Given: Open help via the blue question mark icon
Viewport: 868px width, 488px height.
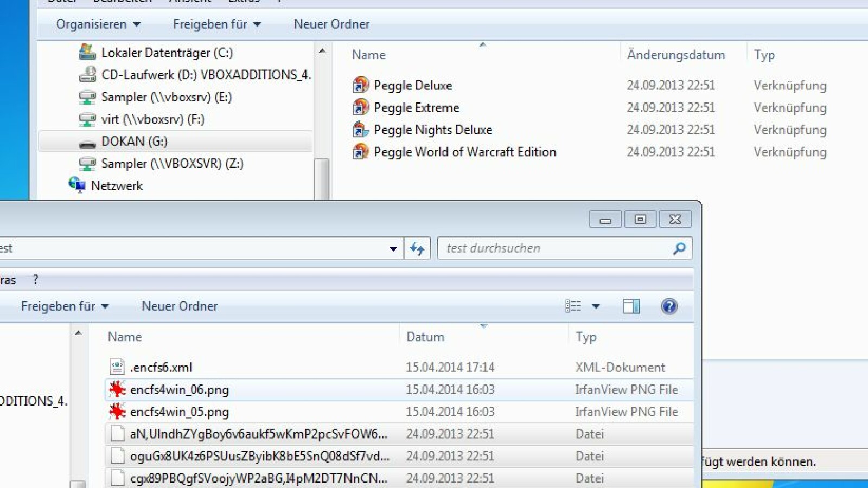Looking at the screenshot, I should (x=669, y=306).
